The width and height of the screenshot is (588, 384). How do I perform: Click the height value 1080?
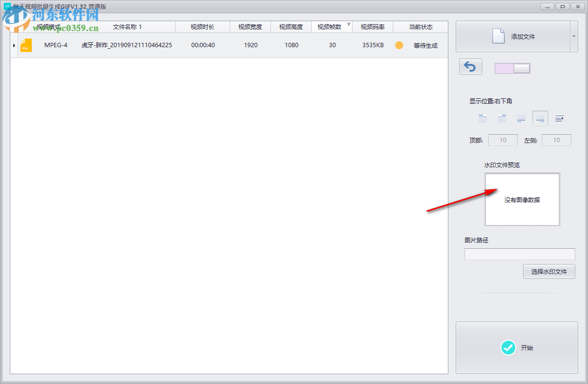(x=292, y=45)
